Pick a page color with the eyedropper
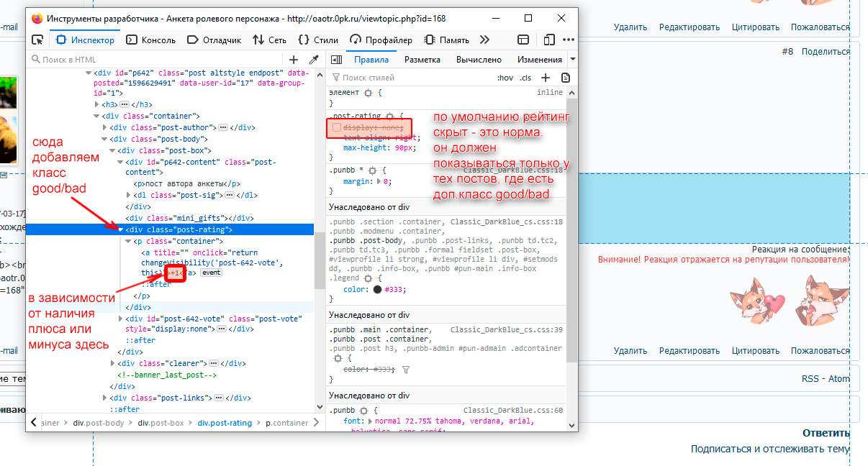This screenshot has width=868, height=466. (x=314, y=60)
